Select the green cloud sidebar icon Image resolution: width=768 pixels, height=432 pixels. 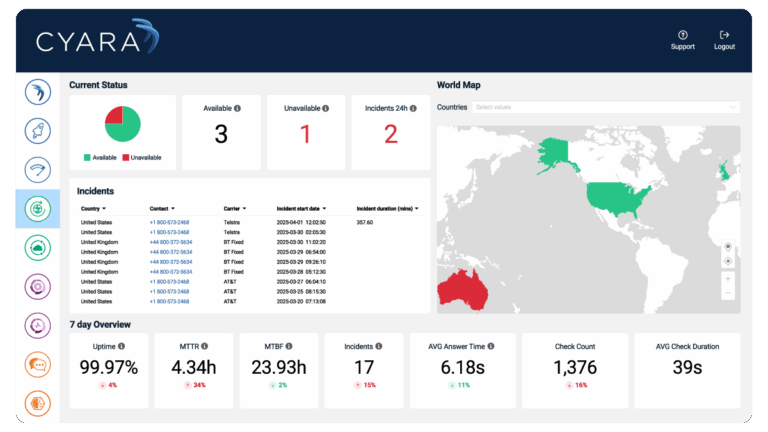[38, 248]
